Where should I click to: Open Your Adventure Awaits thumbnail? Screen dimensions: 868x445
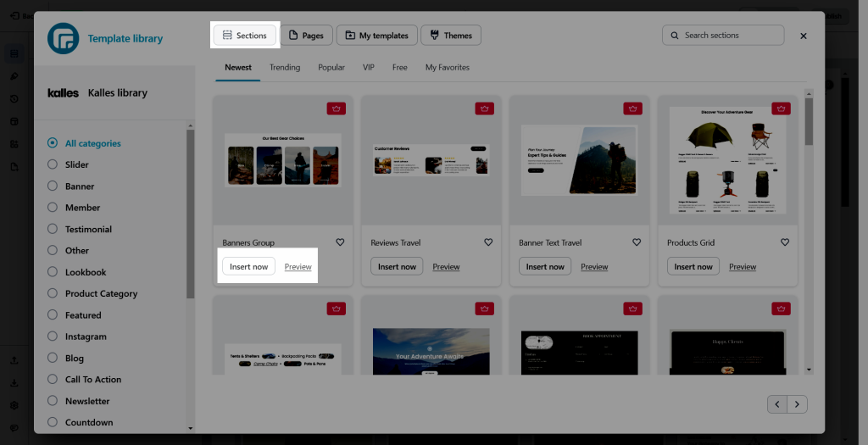click(x=431, y=352)
